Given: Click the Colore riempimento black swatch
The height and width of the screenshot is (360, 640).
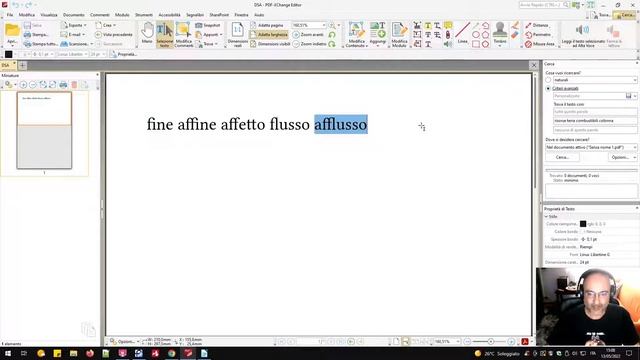Looking at the screenshot, I should [x=583, y=224].
